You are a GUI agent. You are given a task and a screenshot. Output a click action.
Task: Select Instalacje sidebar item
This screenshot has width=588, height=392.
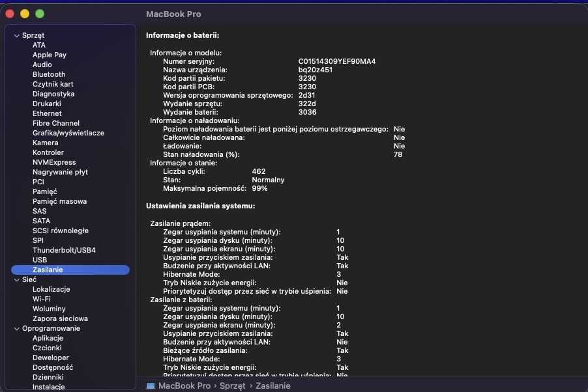pos(48,387)
